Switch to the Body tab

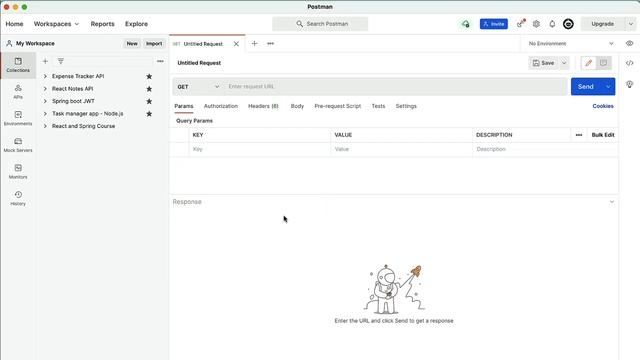(297, 106)
